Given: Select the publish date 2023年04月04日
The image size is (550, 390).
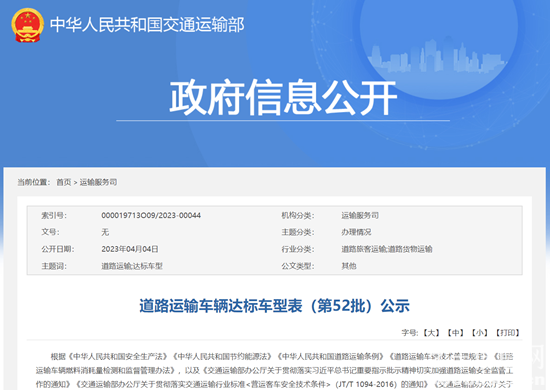Looking at the screenshot, I should point(130,249).
